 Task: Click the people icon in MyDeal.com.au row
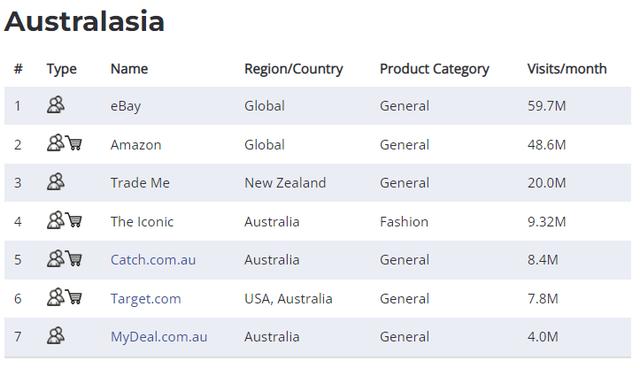[56, 336]
